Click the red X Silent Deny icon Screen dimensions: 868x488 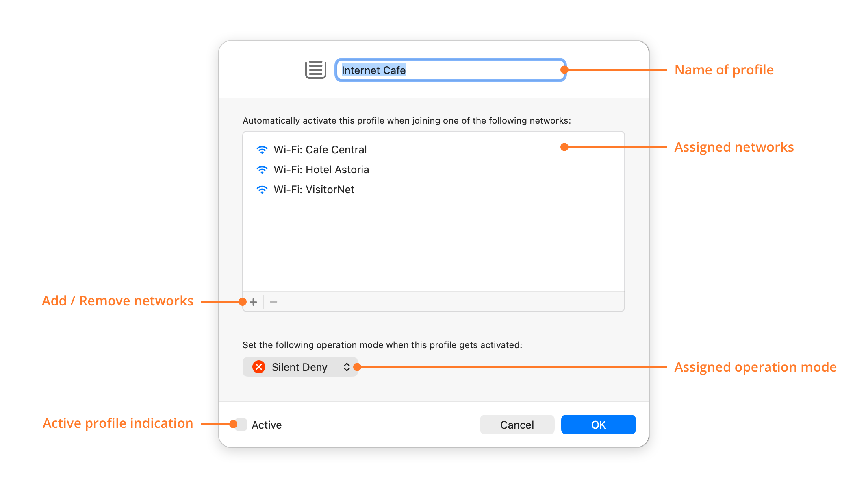(x=259, y=367)
